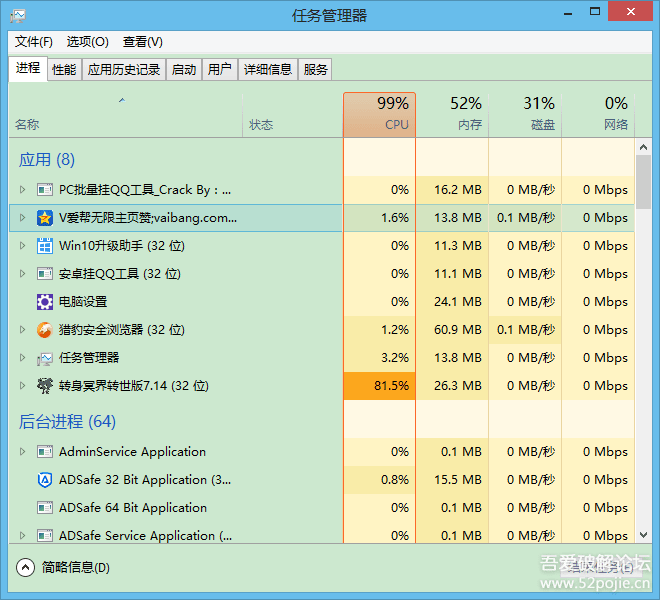
Task: Click the V爱帮无限主页赞 star icon
Action: point(45,218)
